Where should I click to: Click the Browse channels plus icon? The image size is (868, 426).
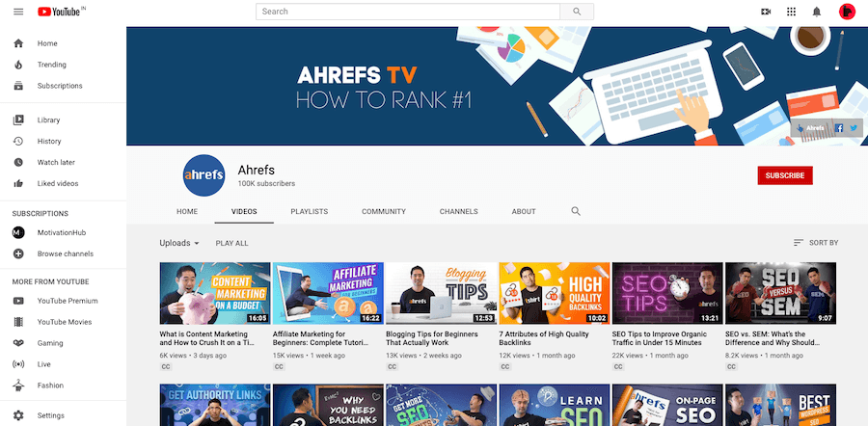tap(18, 253)
